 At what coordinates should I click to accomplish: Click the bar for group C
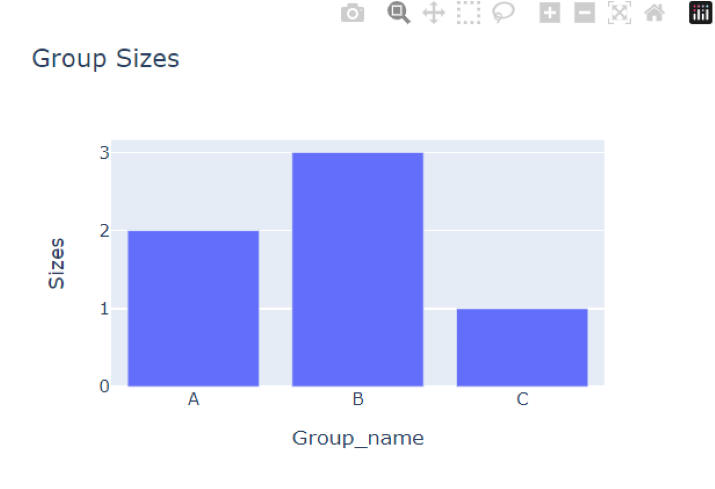coord(522,347)
